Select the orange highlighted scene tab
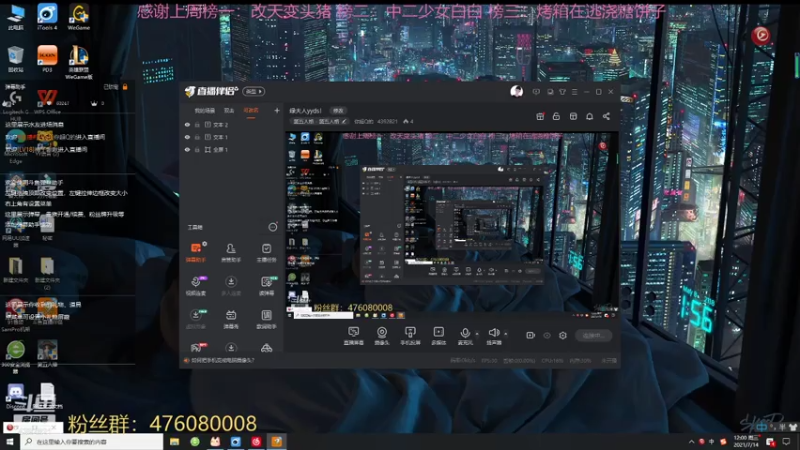Viewport: 800px width, 450px height. pos(251,110)
